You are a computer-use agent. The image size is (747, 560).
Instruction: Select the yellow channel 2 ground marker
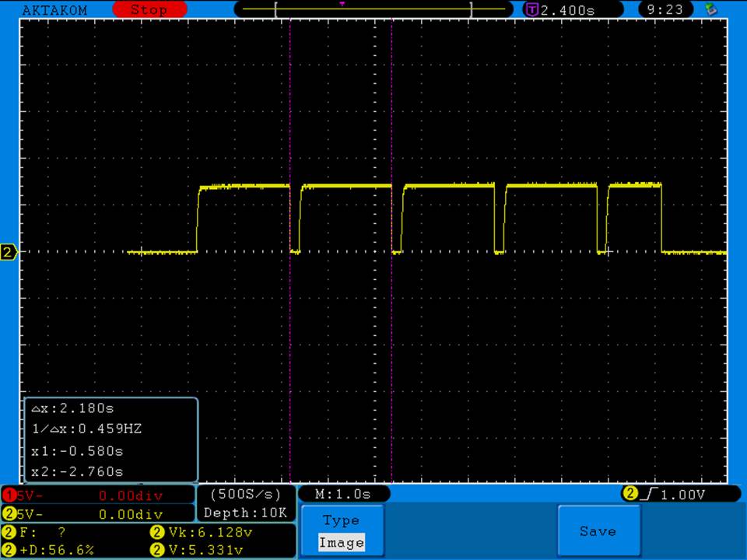click(x=9, y=252)
